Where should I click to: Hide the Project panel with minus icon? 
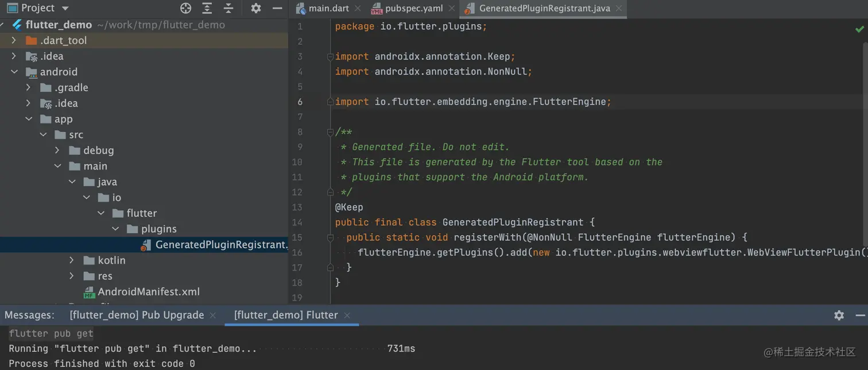click(277, 8)
